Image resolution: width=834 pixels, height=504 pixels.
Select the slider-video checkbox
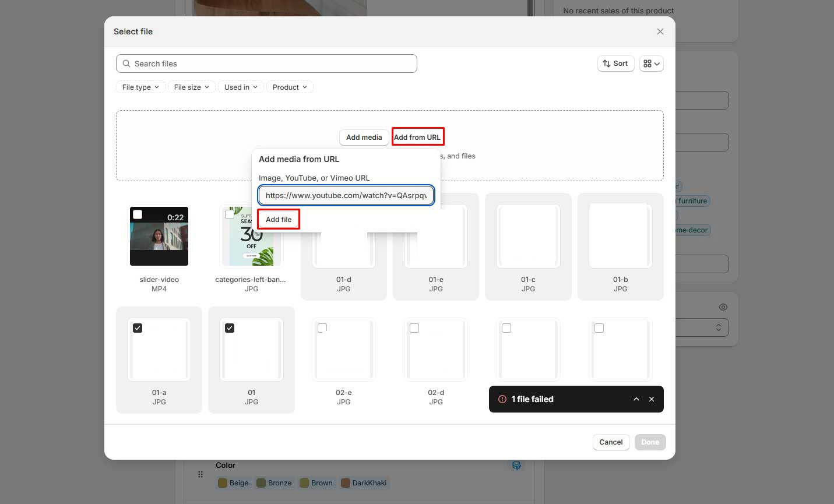[138, 214]
